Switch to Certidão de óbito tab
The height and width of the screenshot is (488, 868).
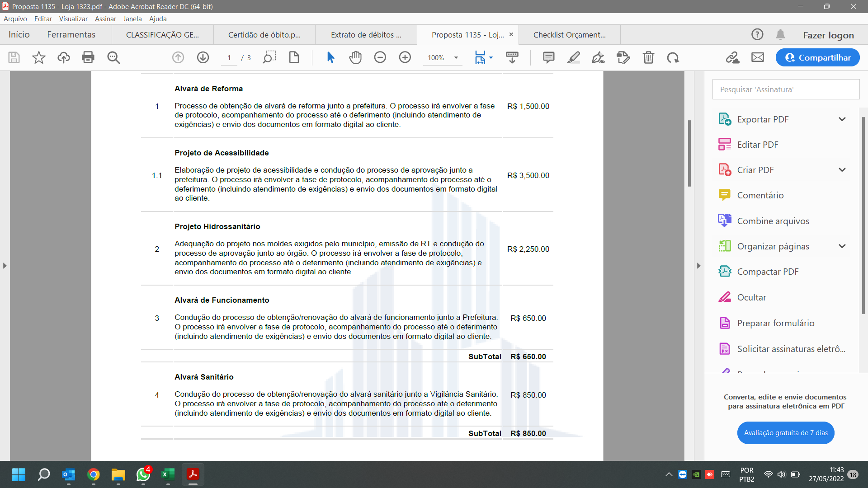(x=264, y=35)
